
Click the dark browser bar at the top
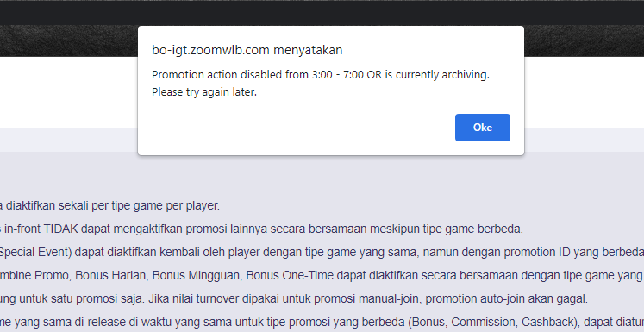322,12
